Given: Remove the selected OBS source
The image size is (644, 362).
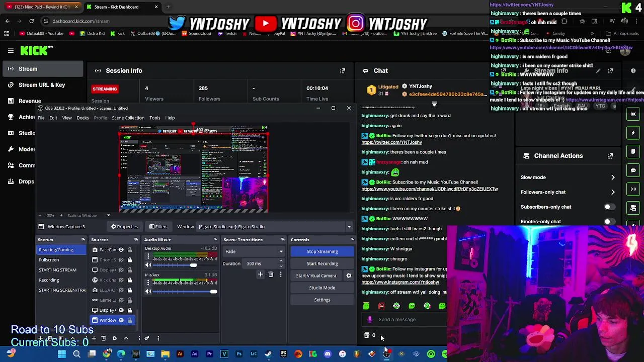Looking at the screenshot, I should pos(104,338).
